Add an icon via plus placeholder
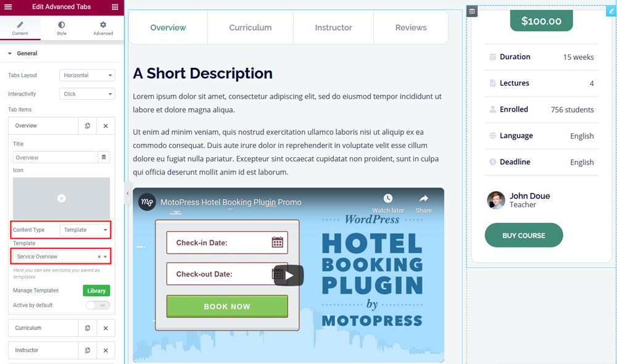The height and width of the screenshot is (364, 617). (x=61, y=198)
